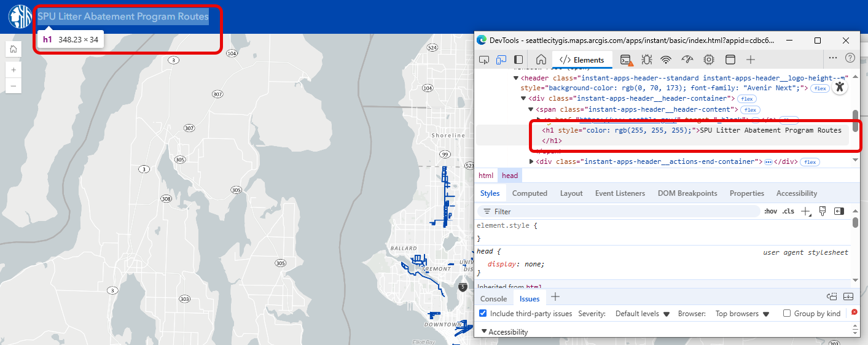
Task: Open the DevTools Welcome home icon
Action: point(541,60)
